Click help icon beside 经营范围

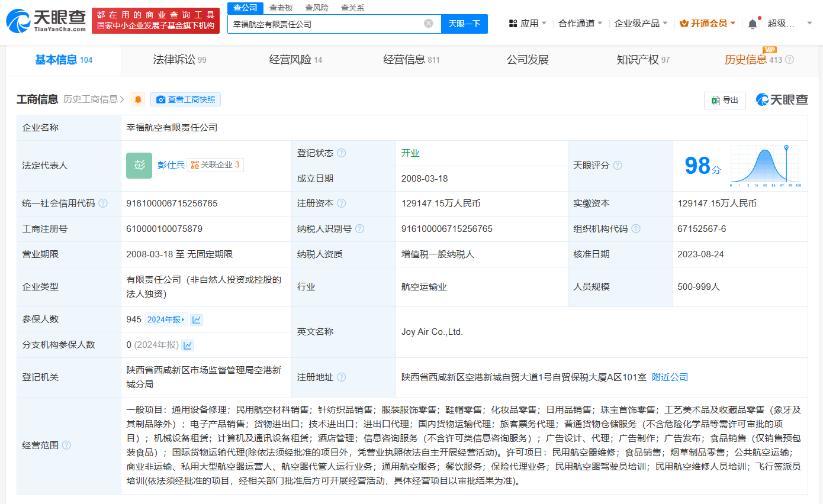point(66,445)
